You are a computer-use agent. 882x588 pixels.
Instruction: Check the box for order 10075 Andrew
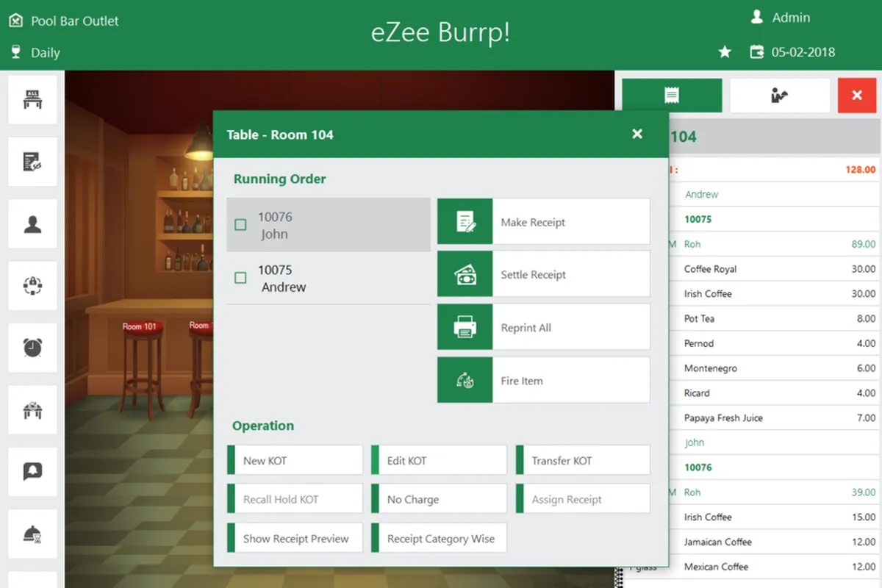(240, 278)
